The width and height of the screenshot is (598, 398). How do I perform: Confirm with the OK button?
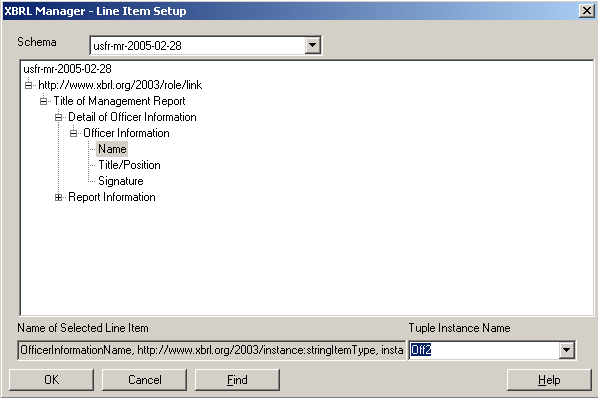tap(51, 380)
